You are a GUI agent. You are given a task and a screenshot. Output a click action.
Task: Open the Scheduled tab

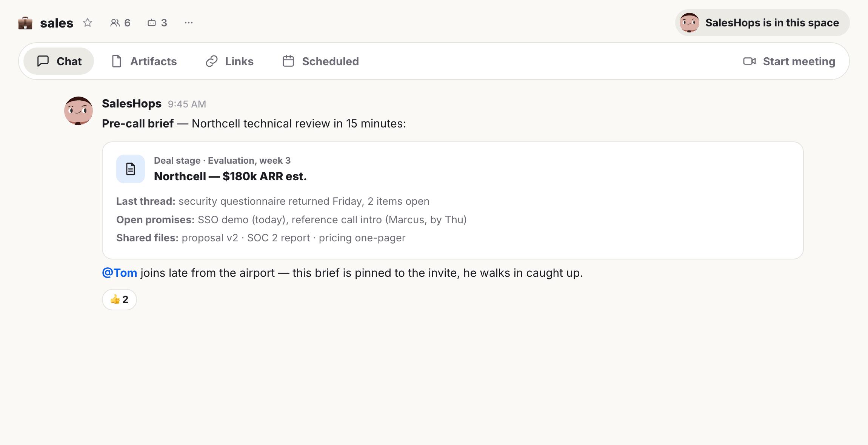pyautogui.click(x=320, y=61)
